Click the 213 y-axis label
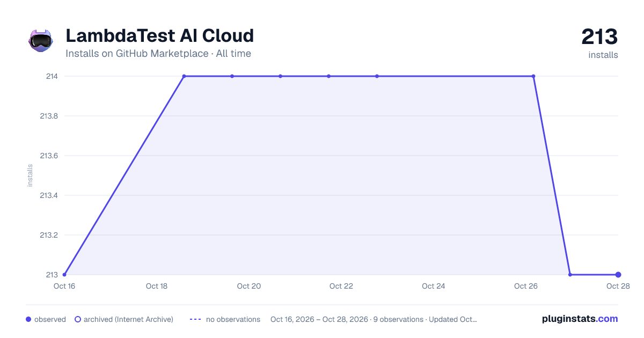 (52, 275)
